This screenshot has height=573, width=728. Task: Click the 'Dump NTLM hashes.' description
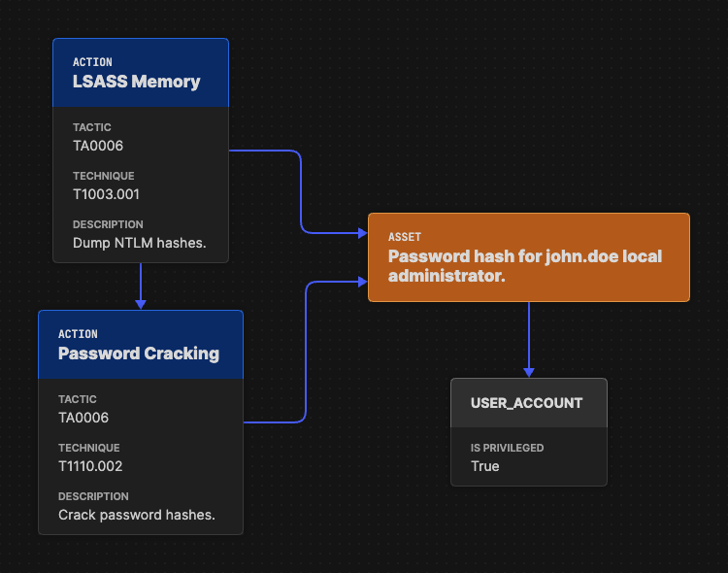pos(139,243)
